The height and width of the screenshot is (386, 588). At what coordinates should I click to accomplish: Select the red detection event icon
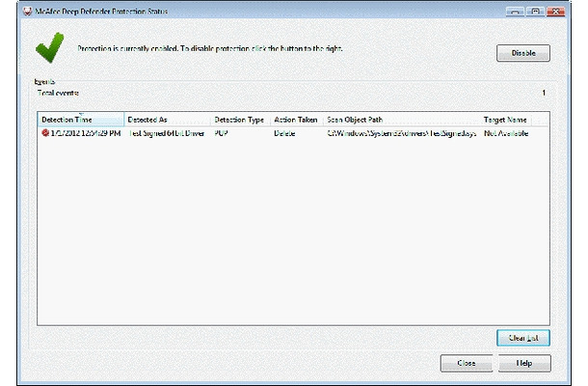click(x=45, y=133)
